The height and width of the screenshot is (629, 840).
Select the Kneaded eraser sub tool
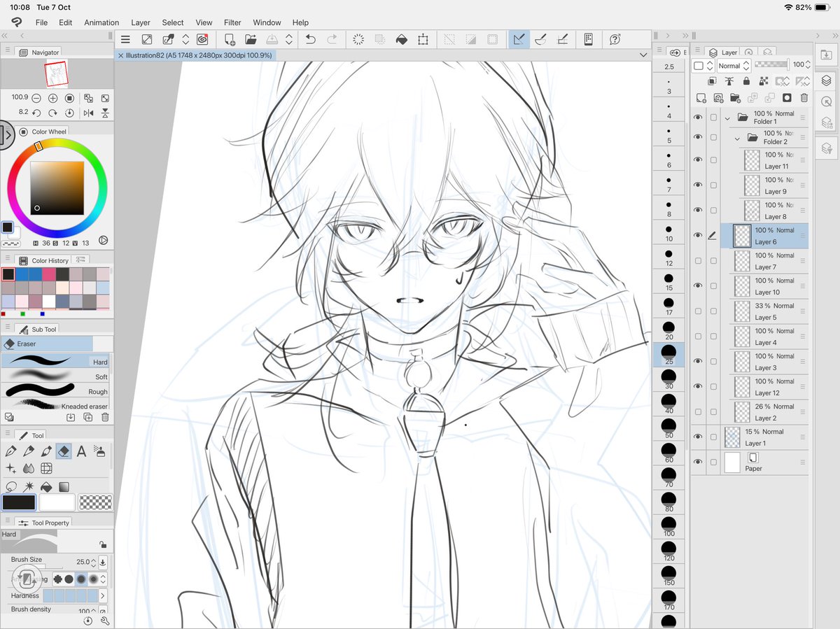coord(56,406)
